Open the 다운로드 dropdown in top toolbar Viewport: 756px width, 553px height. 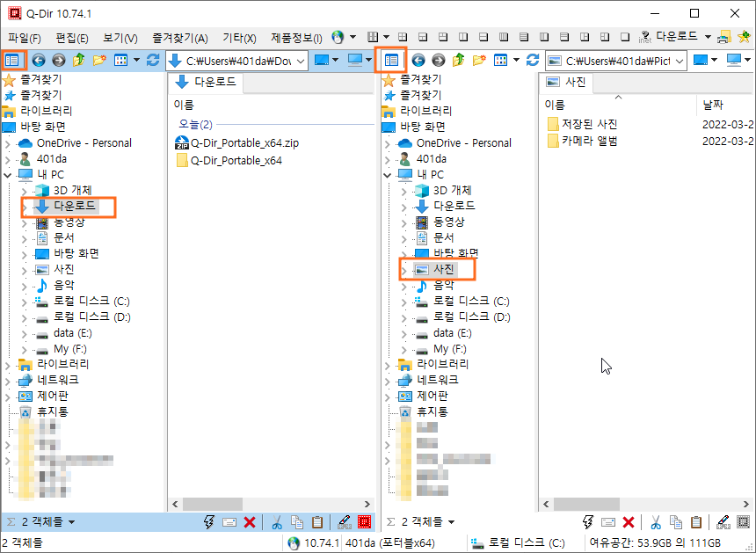pyautogui.click(x=708, y=37)
